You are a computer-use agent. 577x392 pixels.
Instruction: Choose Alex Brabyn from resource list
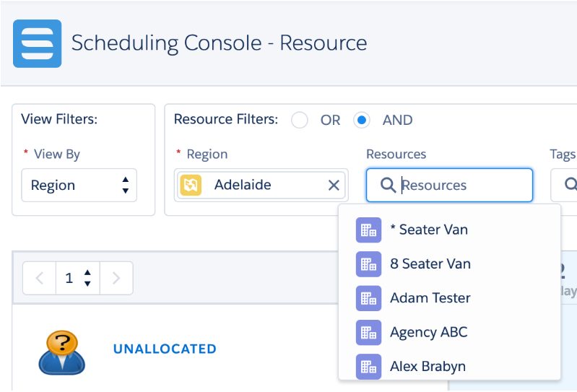[x=428, y=366]
